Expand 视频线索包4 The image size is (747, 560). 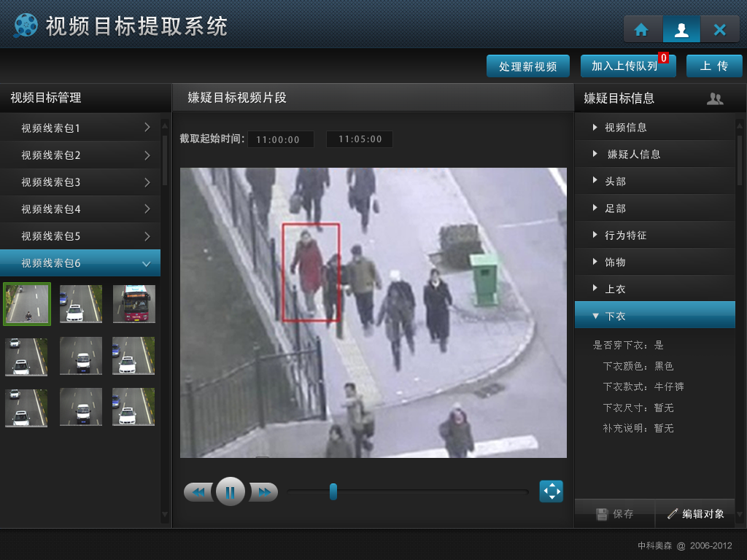coord(80,209)
